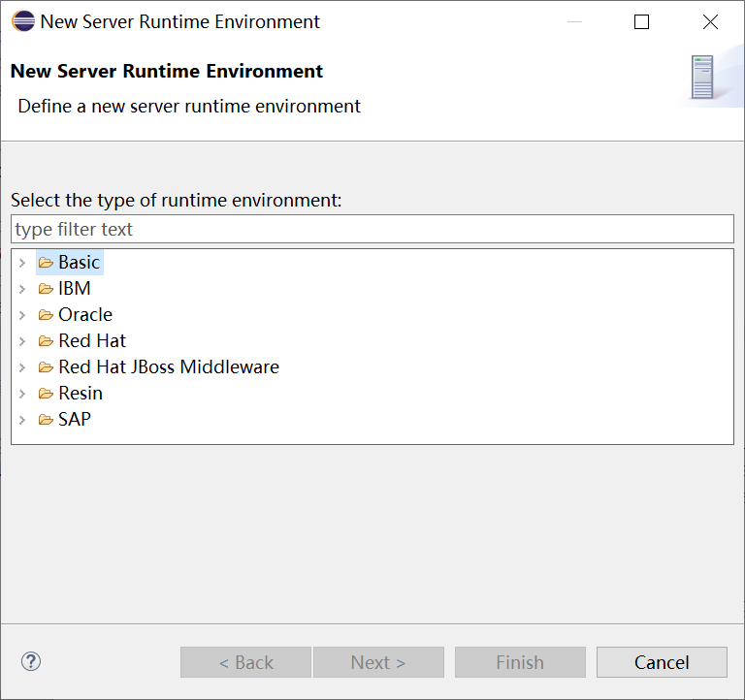This screenshot has width=745, height=700.
Task: Click the Oracle folder icon
Action: point(46,315)
